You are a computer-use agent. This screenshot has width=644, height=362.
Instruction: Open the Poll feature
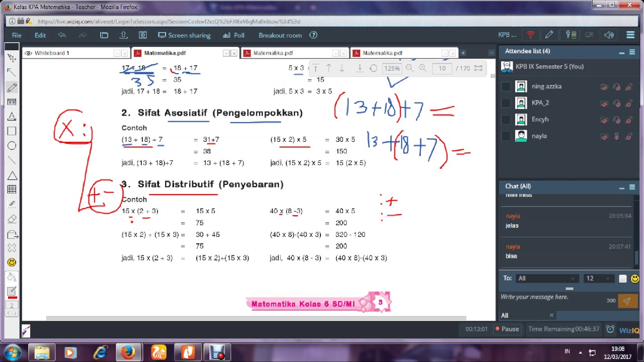tap(233, 35)
